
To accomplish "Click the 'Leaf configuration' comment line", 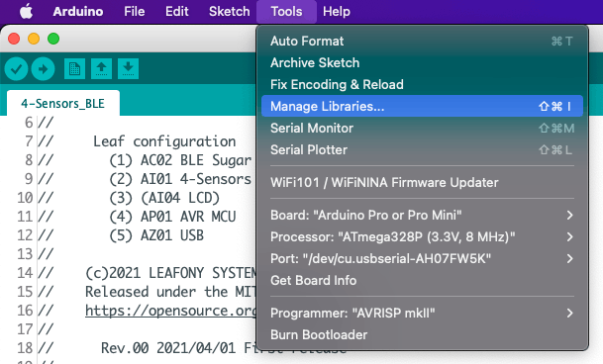I will click(164, 141).
